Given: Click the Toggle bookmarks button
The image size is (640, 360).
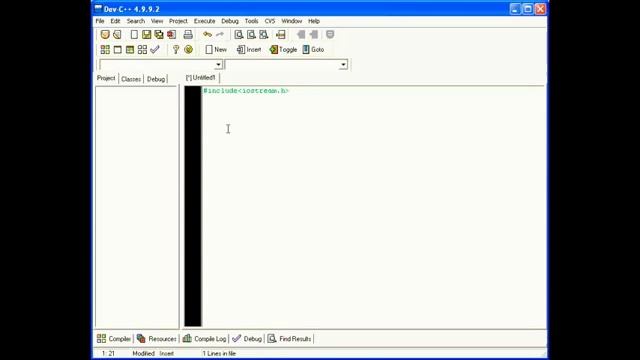Looking at the screenshot, I should (283, 49).
